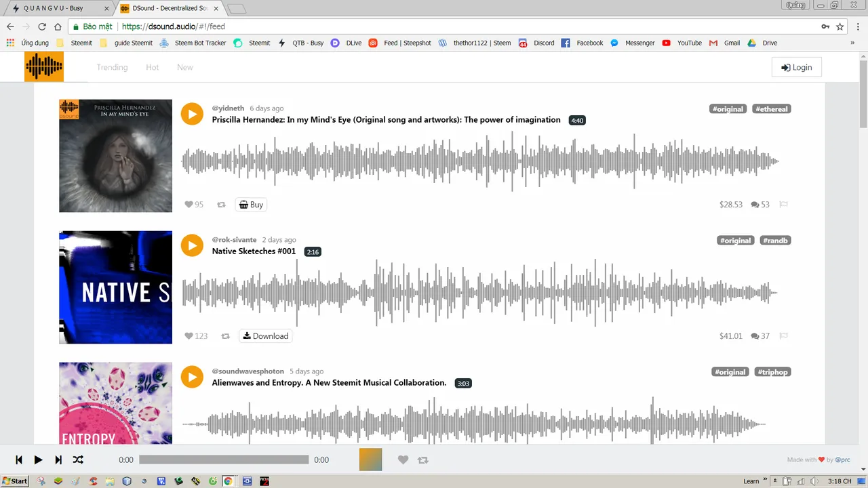Select the DSound browser tab

(x=170, y=8)
